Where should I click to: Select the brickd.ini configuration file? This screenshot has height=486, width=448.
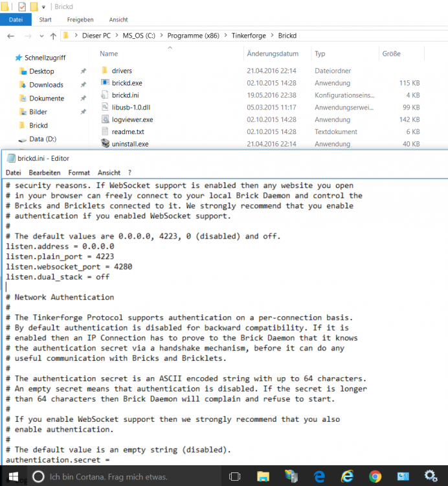(126, 95)
